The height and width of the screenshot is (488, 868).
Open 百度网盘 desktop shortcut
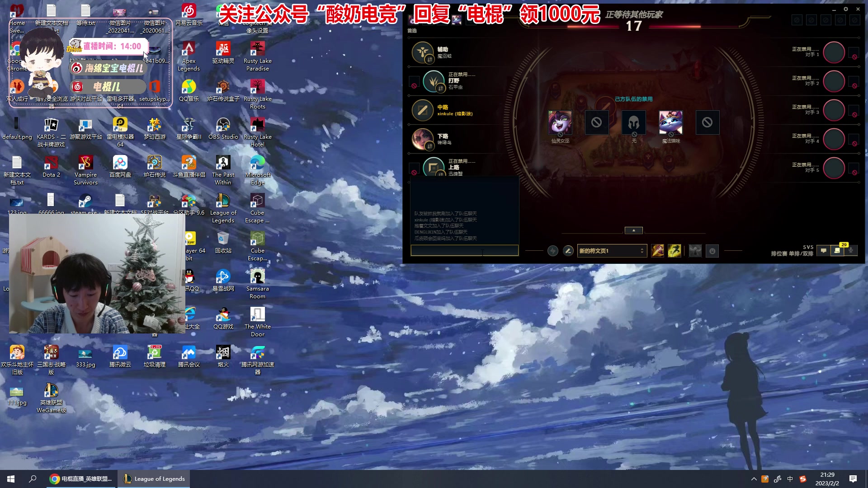click(120, 166)
